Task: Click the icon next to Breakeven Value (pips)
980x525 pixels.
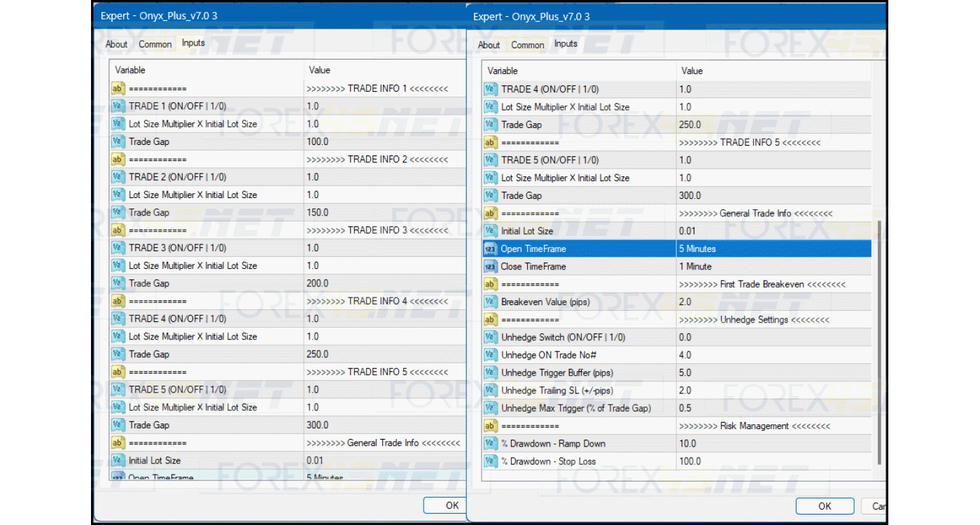Action: click(x=490, y=302)
